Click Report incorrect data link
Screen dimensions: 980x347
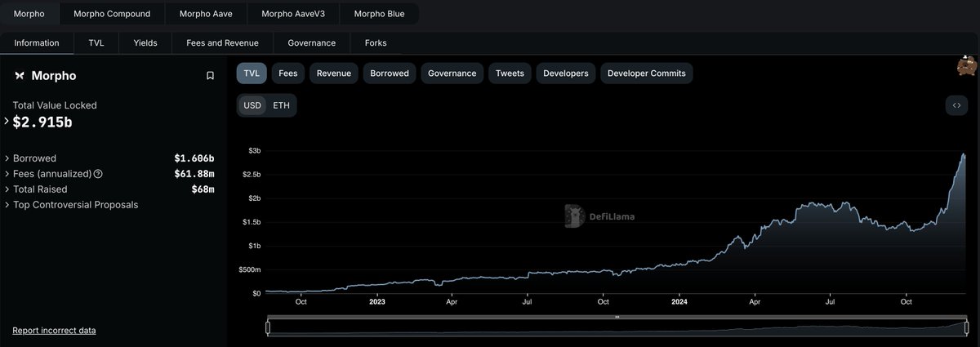click(54, 331)
